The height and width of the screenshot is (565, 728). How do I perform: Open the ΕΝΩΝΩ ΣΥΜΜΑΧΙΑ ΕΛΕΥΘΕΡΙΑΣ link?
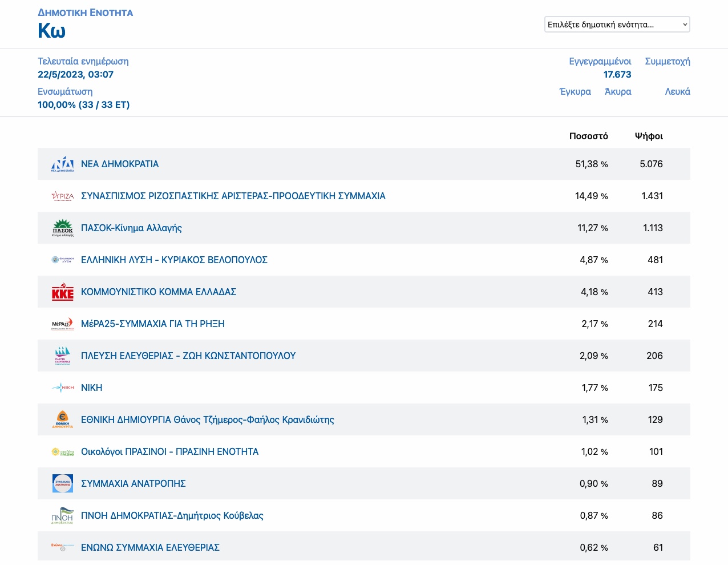[150, 547]
